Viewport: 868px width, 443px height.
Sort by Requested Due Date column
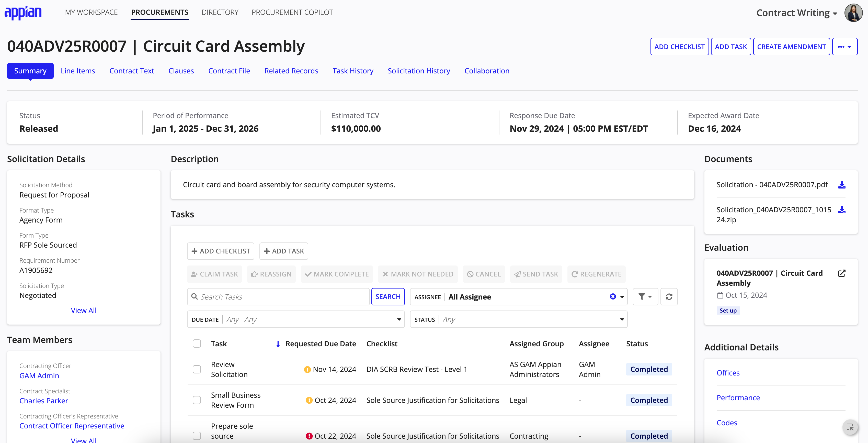pos(321,344)
